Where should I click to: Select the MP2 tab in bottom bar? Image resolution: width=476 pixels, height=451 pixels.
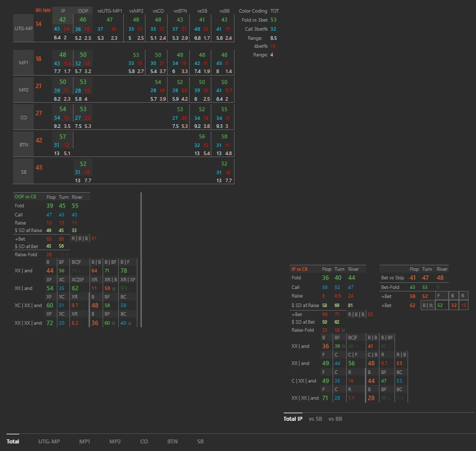(x=115, y=441)
